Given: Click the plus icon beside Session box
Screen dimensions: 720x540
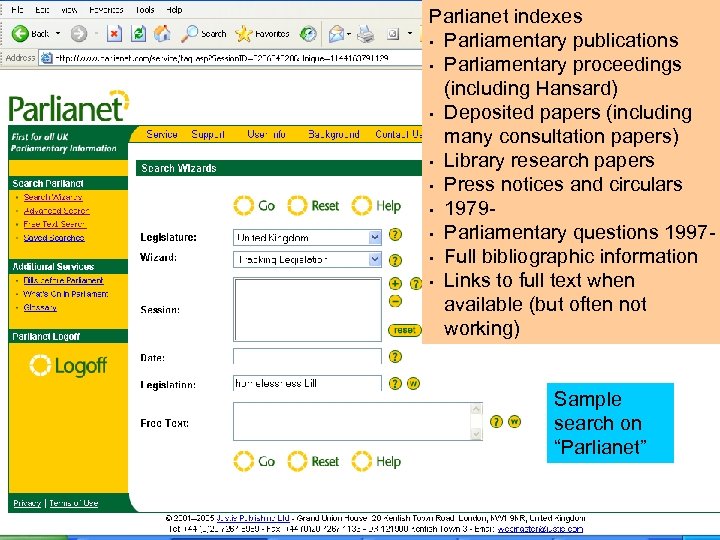Looking at the screenshot, I should pyautogui.click(x=395, y=283).
